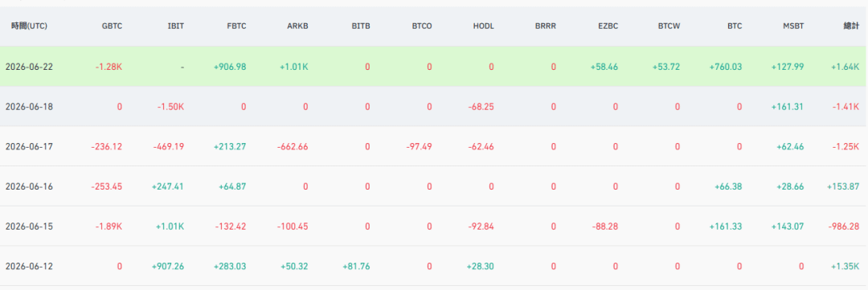868x290 pixels.
Task: Click the +906.98 FBTC value
Action: point(230,67)
